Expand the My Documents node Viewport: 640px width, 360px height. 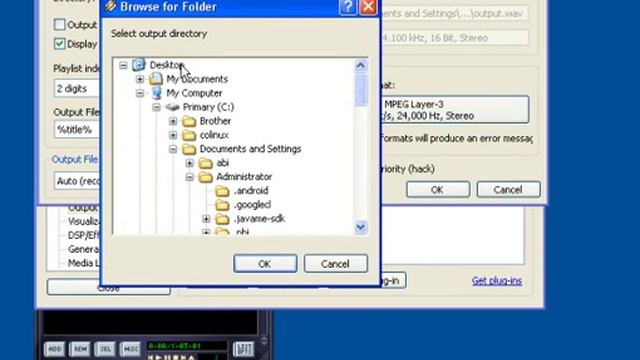(140, 79)
